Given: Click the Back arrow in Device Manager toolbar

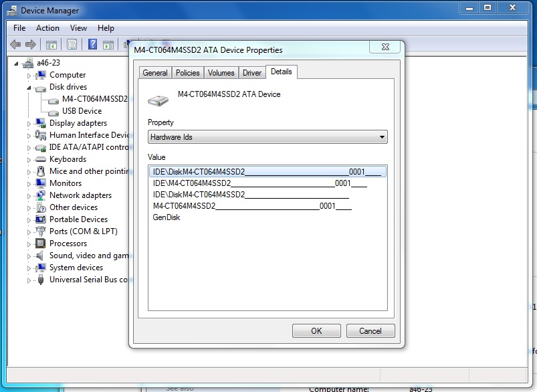Looking at the screenshot, I should tap(15, 44).
